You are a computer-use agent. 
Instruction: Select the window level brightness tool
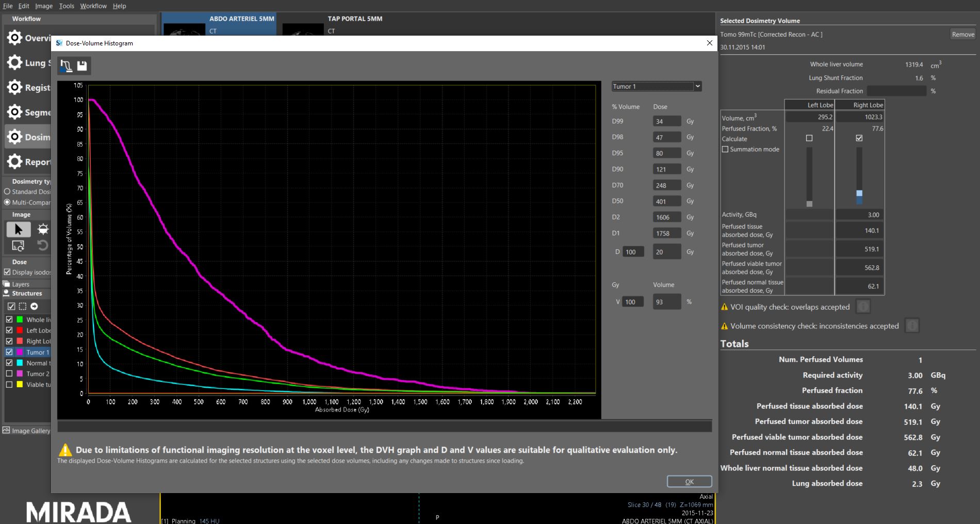coord(43,229)
